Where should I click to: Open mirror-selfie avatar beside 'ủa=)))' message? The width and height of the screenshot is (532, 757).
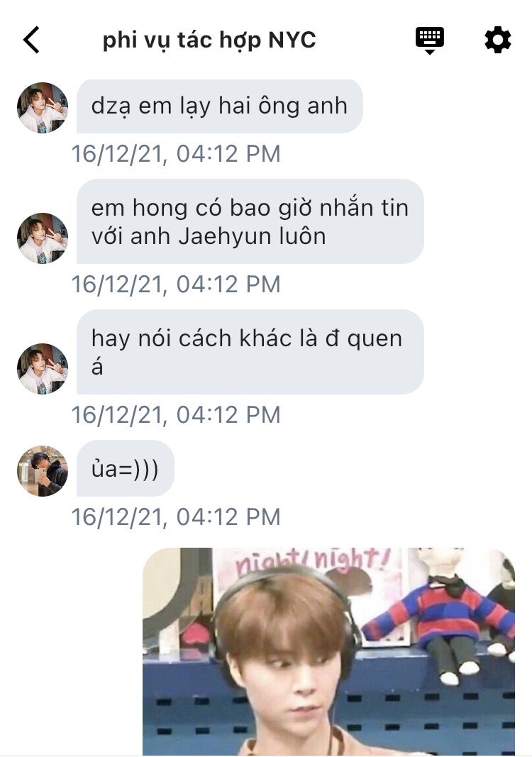coord(43,470)
